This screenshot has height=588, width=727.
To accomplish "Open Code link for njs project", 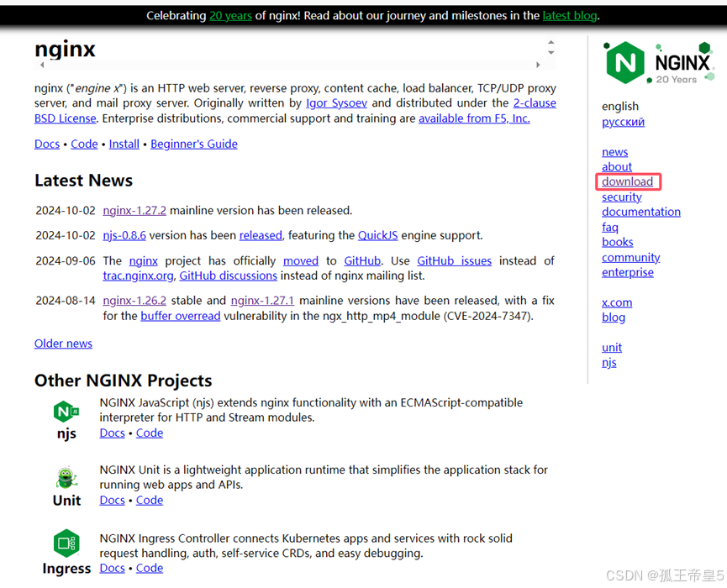I will pos(150,433).
